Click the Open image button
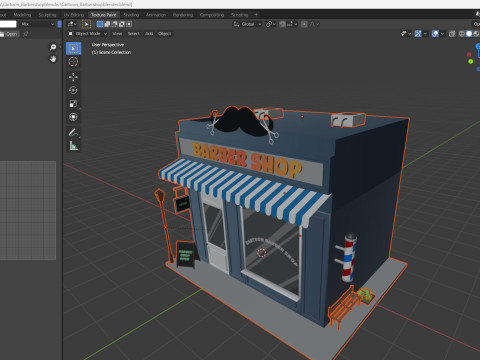The image size is (480, 360). pyautogui.click(x=9, y=34)
